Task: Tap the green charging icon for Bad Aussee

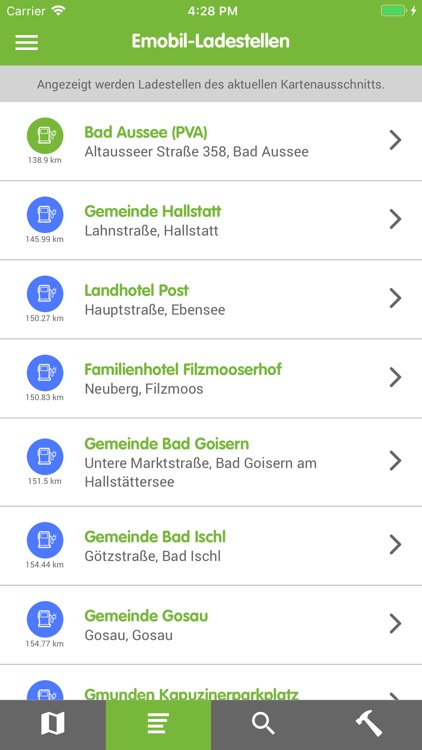Action: tap(45, 136)
